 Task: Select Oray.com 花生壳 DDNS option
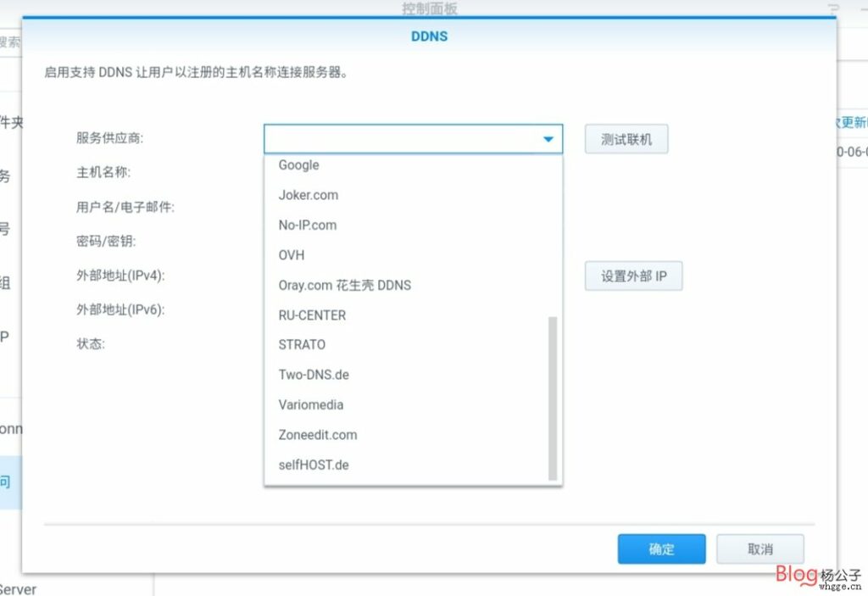point(413,285)
